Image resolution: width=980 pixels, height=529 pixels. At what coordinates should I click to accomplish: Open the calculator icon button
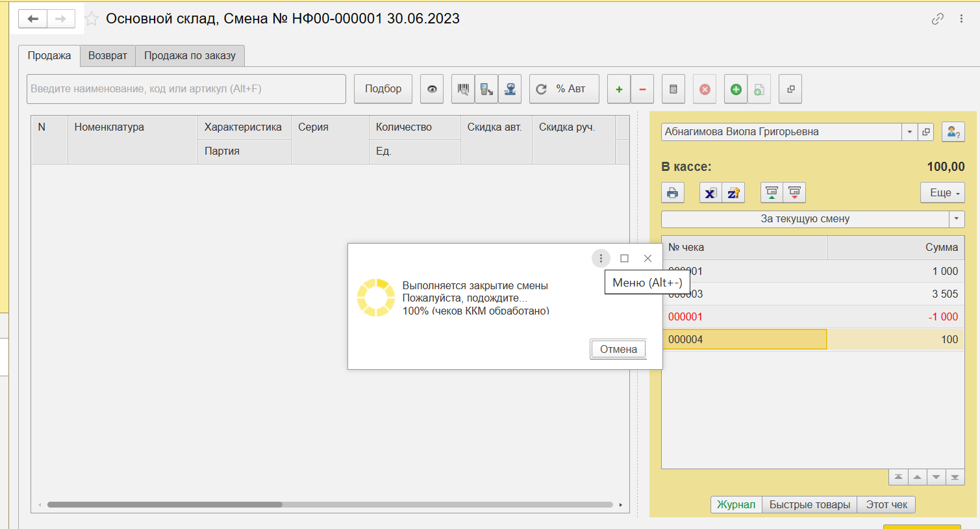tap(673, 89)
